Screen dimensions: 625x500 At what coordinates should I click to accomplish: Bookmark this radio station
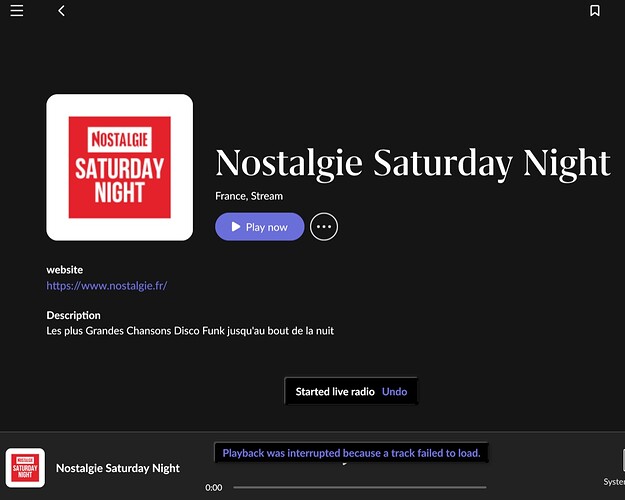[595, 11]
